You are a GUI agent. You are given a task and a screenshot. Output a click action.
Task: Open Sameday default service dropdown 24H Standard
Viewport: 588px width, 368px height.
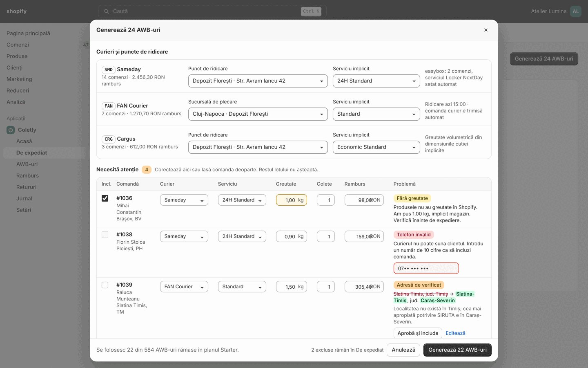[x=376, y=81]
